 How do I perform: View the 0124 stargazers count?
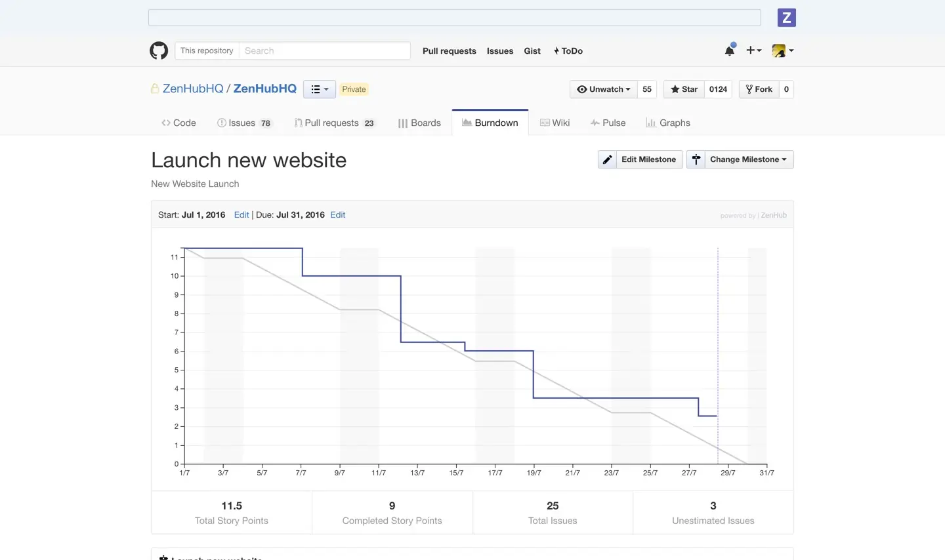tap(719, 89)
